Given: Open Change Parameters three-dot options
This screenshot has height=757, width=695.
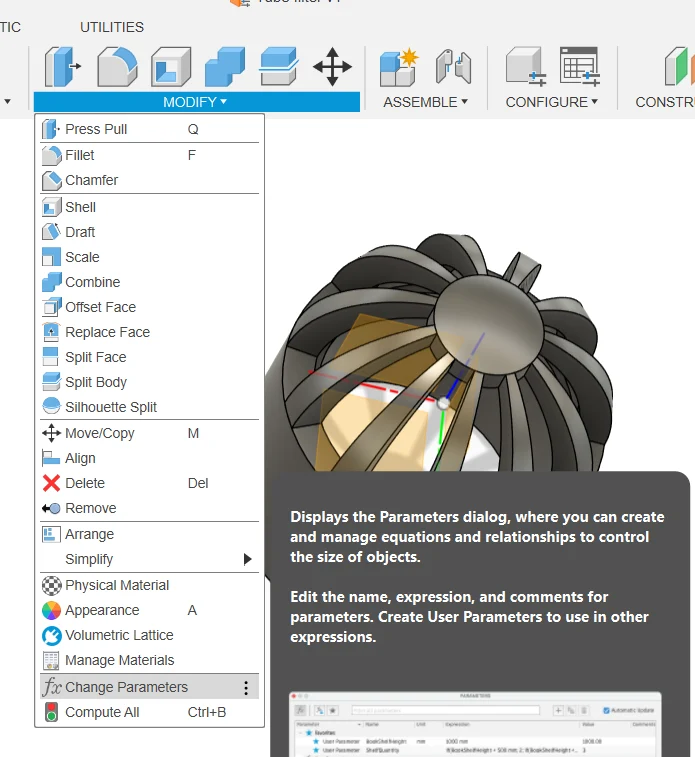Looking at the screenshot, I should pyautogui.click(x=246, y=688).
